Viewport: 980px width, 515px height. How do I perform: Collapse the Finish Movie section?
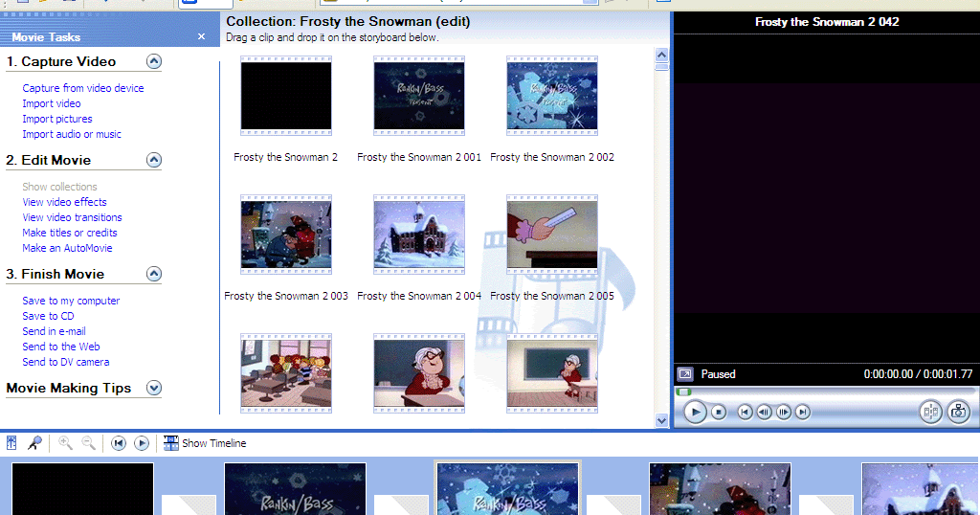[154, 274]
